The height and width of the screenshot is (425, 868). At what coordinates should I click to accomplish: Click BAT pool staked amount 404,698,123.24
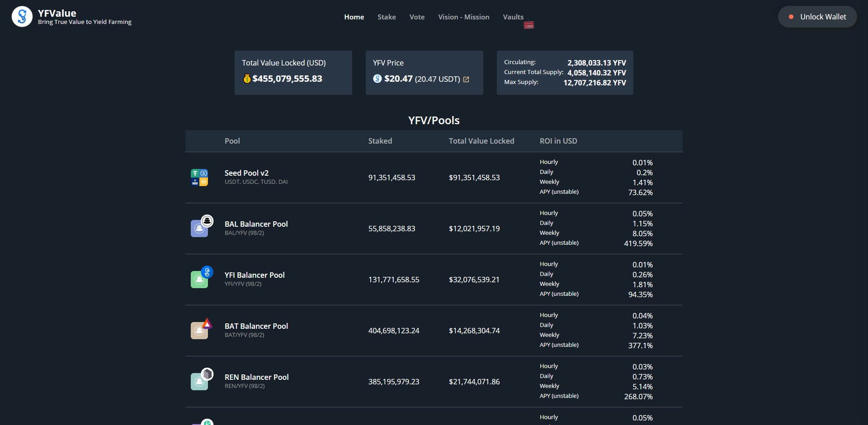click(394, 331)
